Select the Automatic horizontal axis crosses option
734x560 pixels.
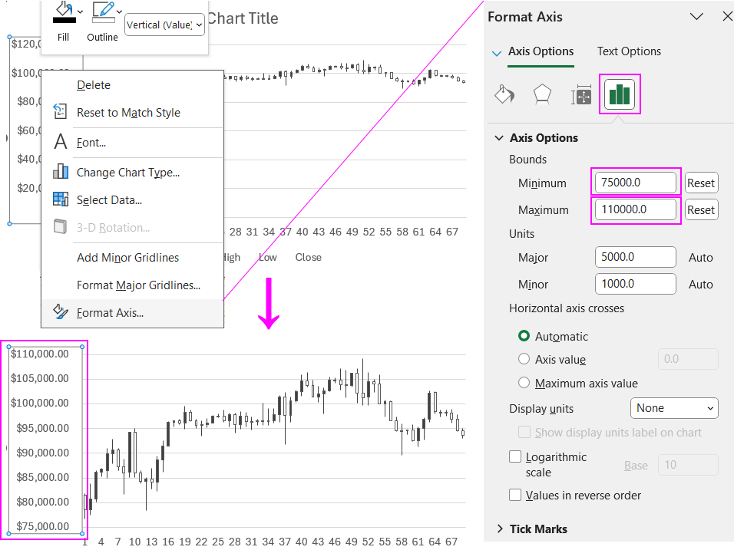pyautogui.click(x=524, y=336)
